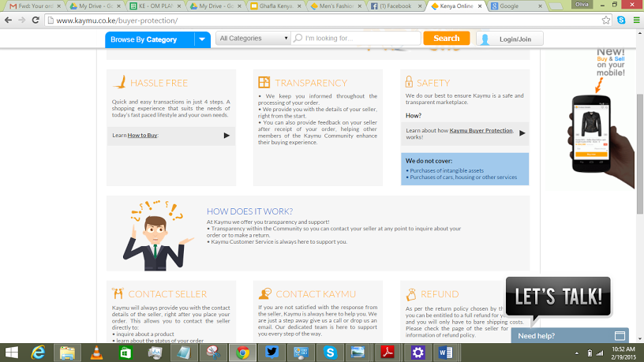Switch to the Facebook tab
644x362 pixels.
click(x=396, y=6)
